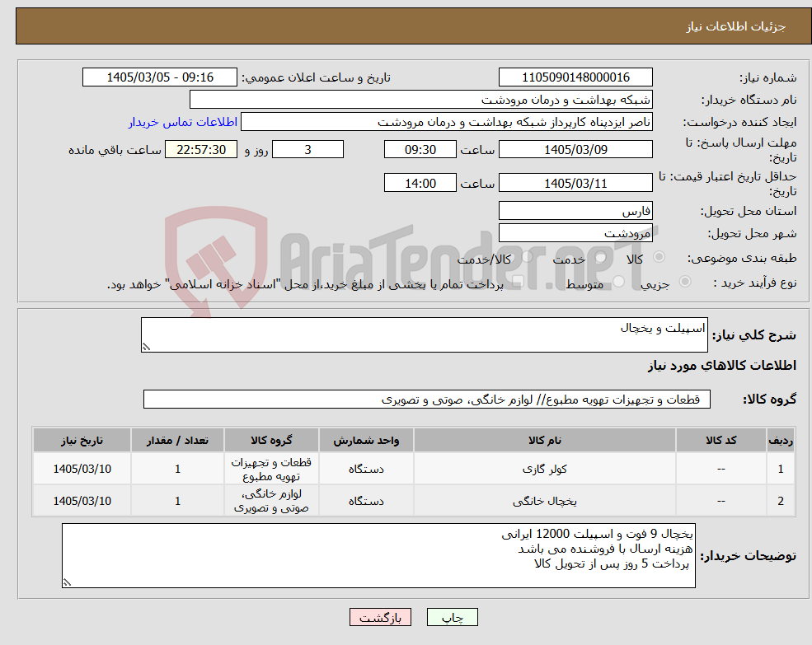Click the تعداد / مقدار column header
This screenshot has height=645, width=812.
pyautogui.click(x=177, y=440)
